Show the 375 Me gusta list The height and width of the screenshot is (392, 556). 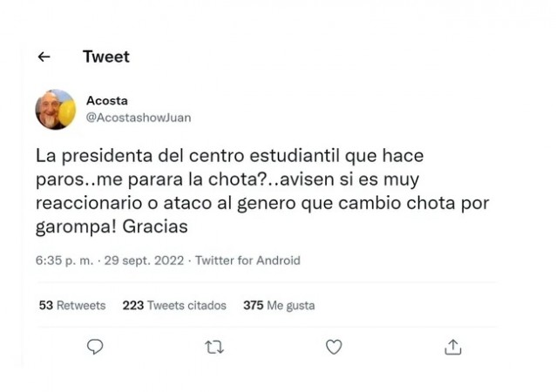click(x=279, y=306)
